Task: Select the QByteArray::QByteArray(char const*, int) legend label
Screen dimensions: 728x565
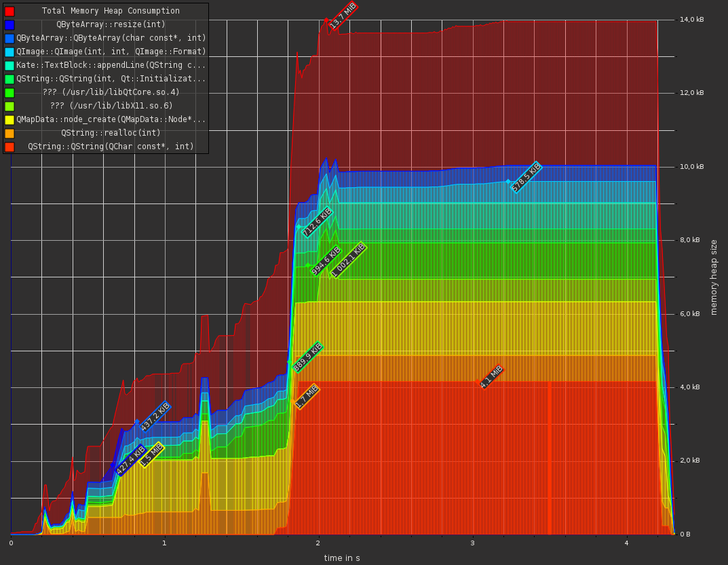Action: [x=111, y=39]
